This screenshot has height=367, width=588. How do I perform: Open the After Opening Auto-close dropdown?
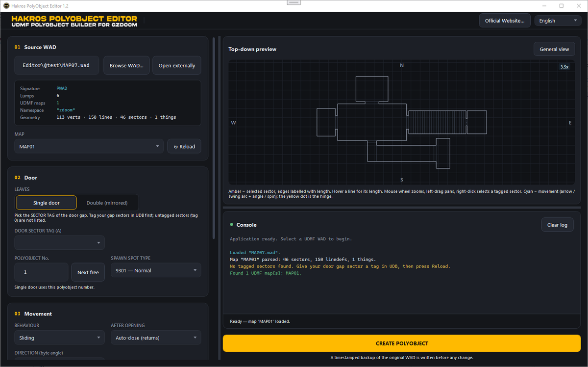coord(156,338)
